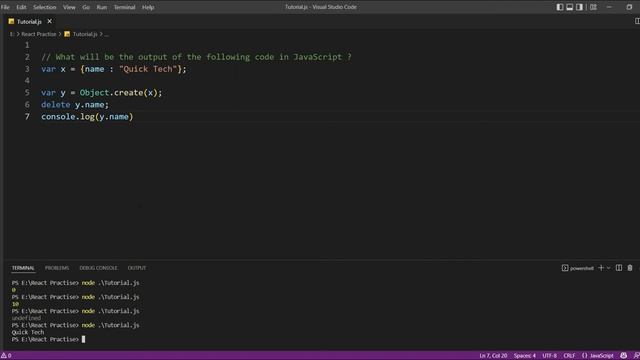Screen dimensions: 640x360
Task: Open the Customize Layout icon
Action: 593,7
